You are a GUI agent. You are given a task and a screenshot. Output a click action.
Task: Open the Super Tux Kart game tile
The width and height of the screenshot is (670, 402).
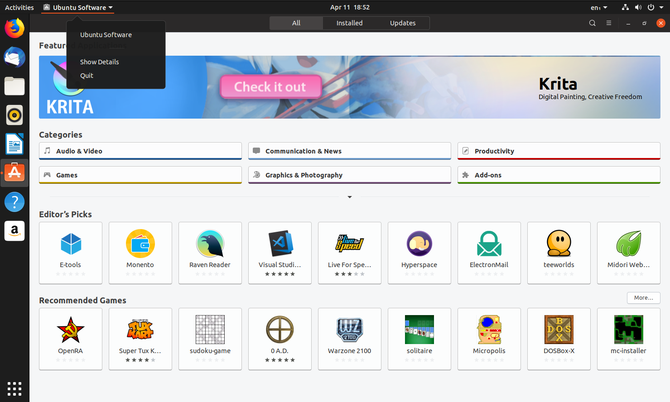pos(140,339)
